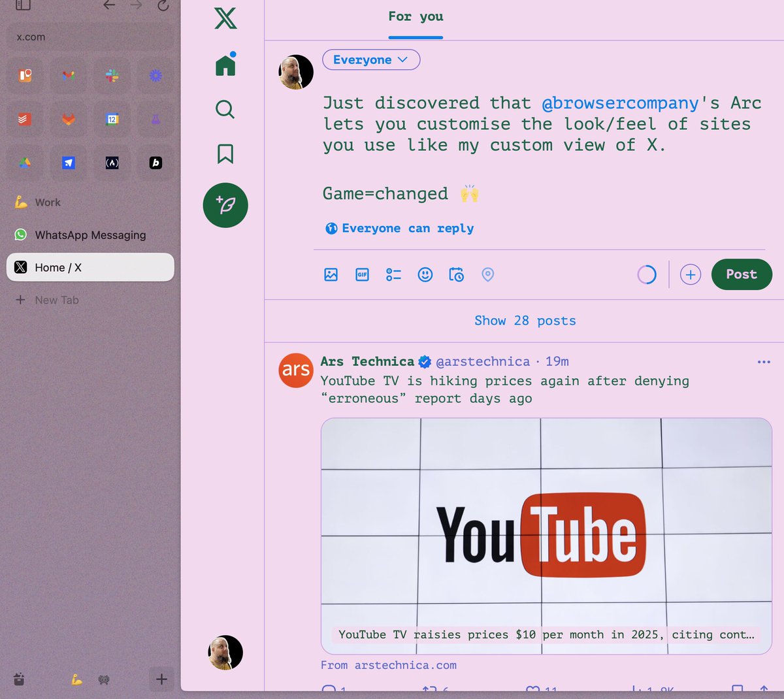Open the Arc library archive icon
Viewport: 784px width, 699px height.
tap(19, 679)
